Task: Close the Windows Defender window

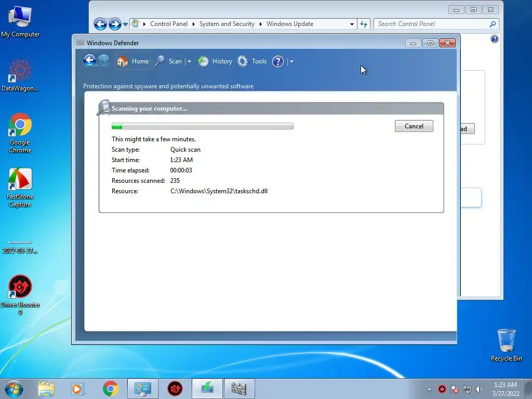Action: click(x=447, y=43)
